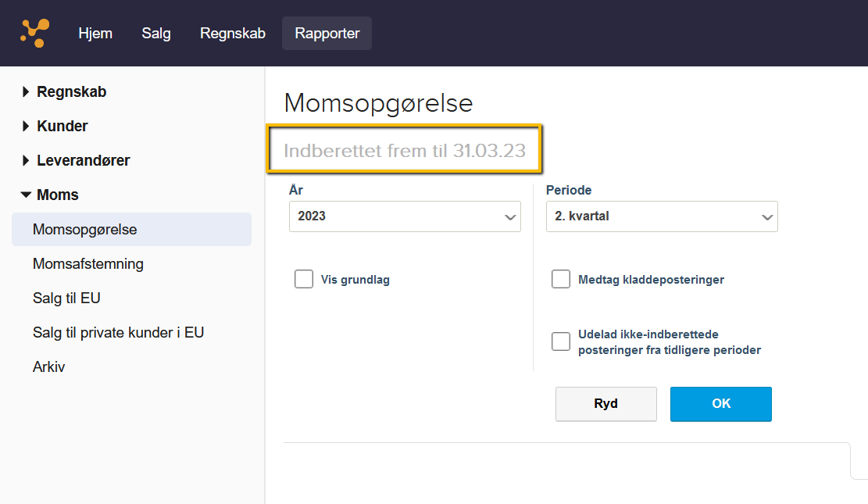Open the Periode dropdown showing 2. kvartal
868x504 pixels.
(662, 216)
